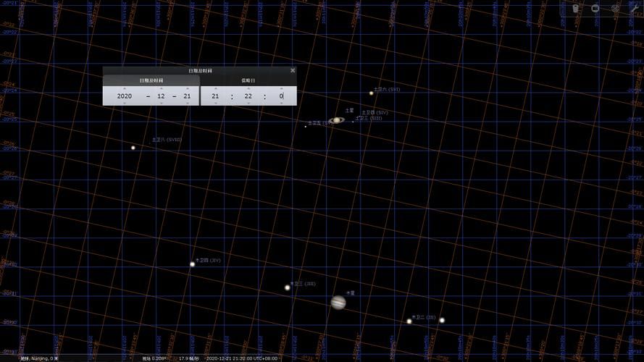Click the 17.9 frames-per-second readout
Viewport: 644px width, 362px height.
(189, 358)
